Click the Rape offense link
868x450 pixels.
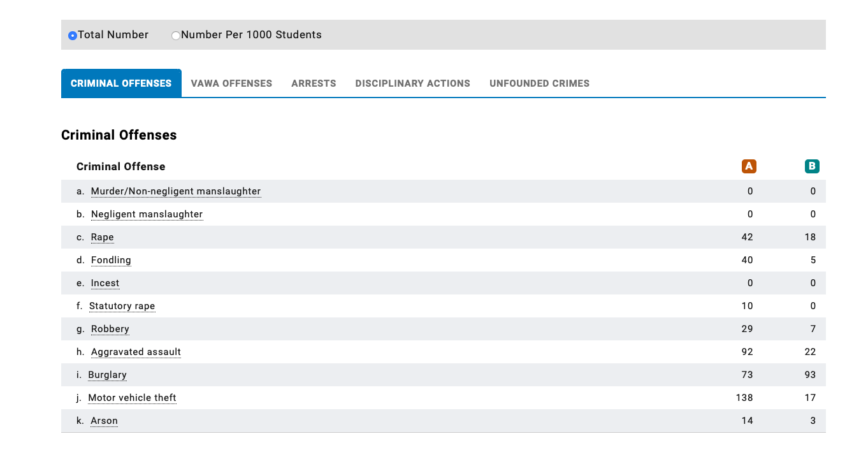(103, 237)
